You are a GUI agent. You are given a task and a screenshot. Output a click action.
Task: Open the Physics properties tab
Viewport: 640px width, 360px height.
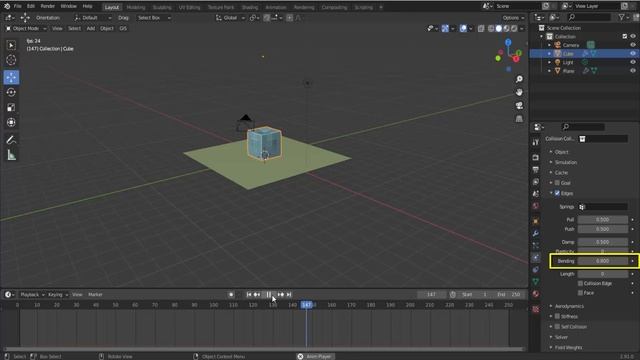click(536, 258)
